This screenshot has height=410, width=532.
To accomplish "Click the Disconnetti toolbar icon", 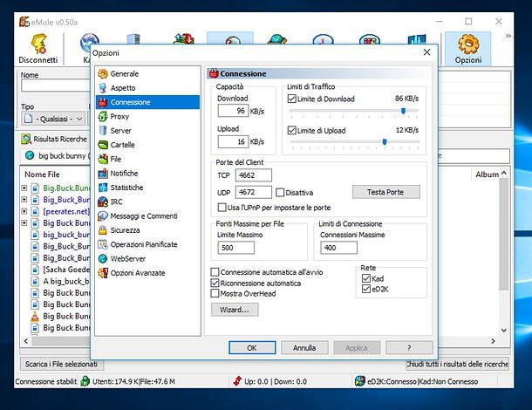I will 38,48.
